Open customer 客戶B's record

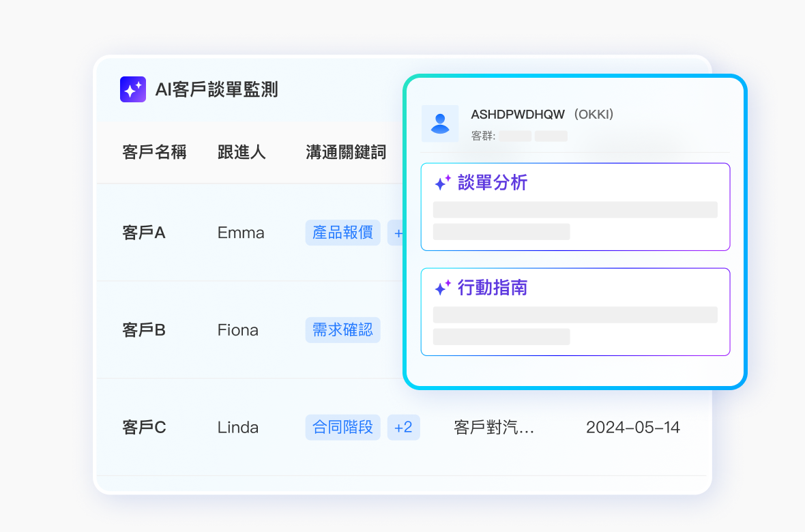143,330
